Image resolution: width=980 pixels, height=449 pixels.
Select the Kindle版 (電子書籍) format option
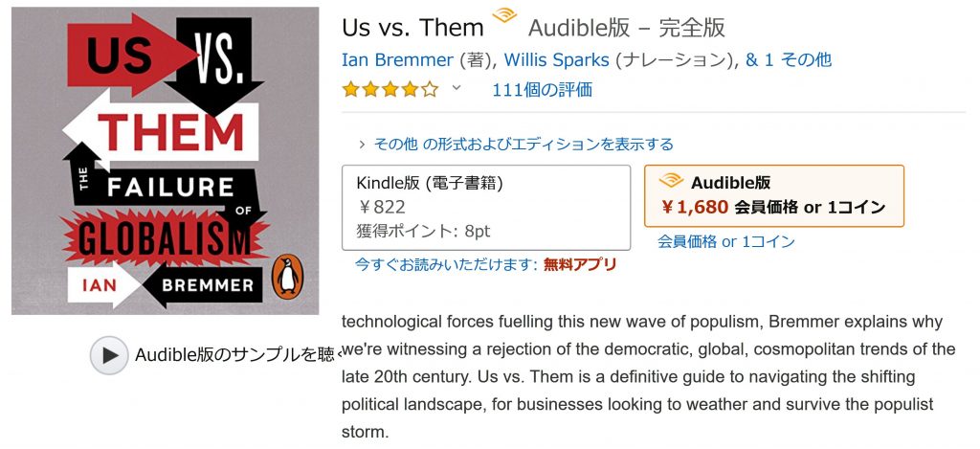coord(486,208)
